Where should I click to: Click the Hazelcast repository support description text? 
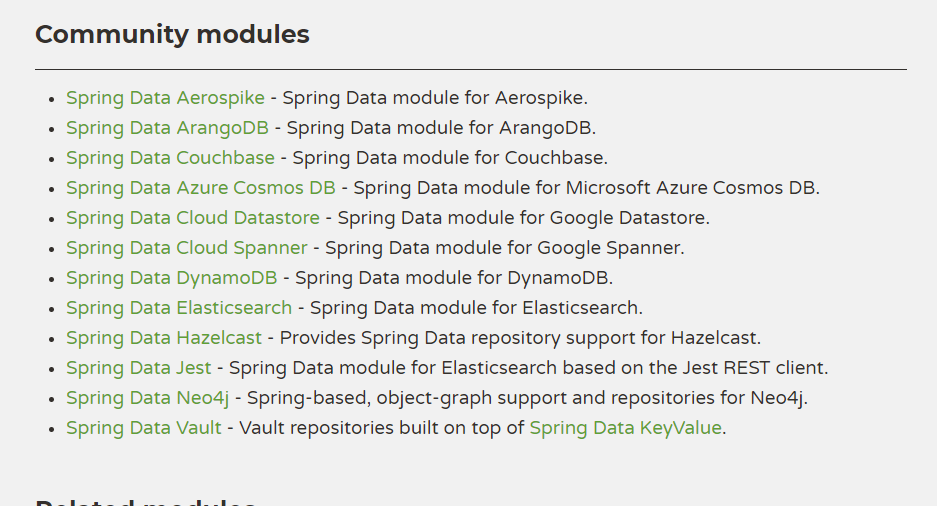(520, 338)
